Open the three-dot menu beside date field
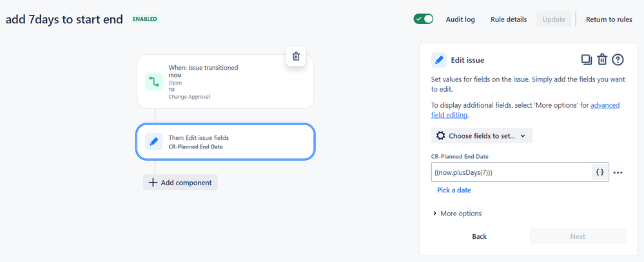This screenshot has width=644, height=262. click(618, 172)
